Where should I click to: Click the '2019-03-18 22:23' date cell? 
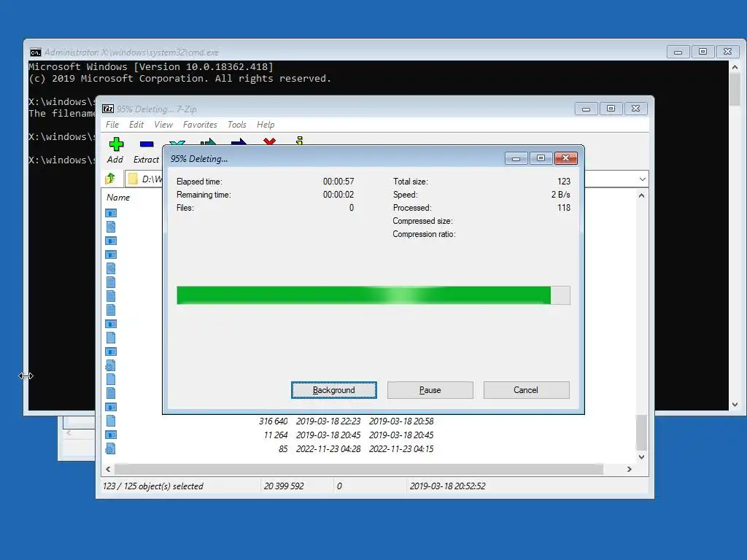click(x=328, y=421)
